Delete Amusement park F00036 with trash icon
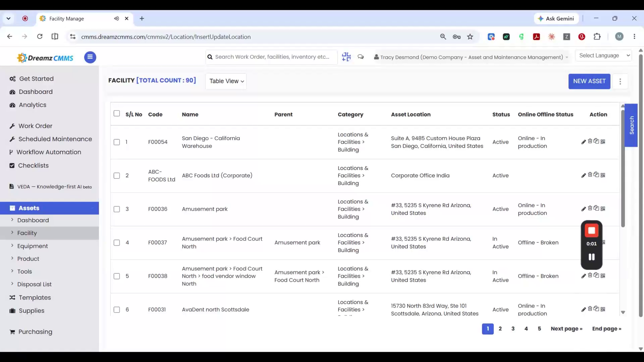 [x=590, y=208]
